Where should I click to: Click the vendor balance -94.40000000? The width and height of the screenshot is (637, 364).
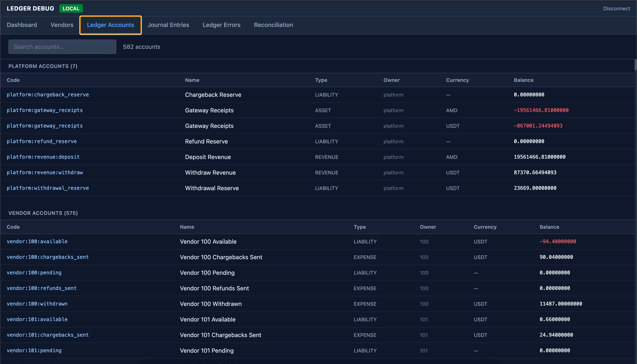pyautogui.click(x=558, y=241)
